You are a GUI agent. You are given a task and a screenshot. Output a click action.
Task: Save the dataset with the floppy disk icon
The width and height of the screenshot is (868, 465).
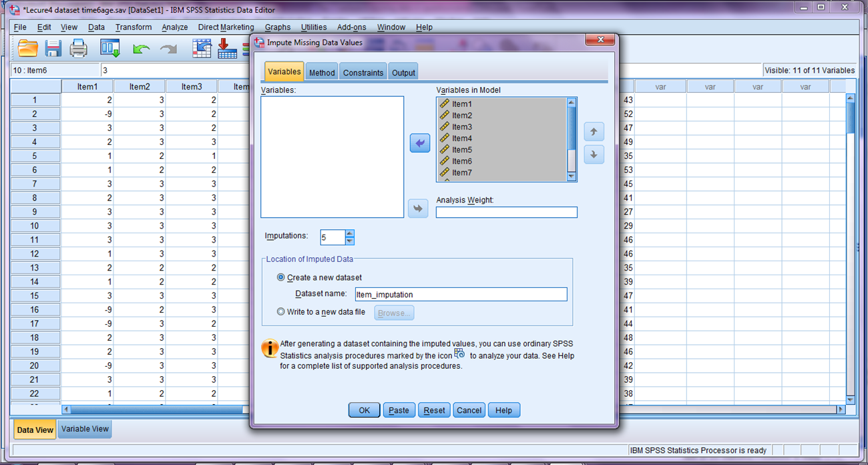click(53, 48)
